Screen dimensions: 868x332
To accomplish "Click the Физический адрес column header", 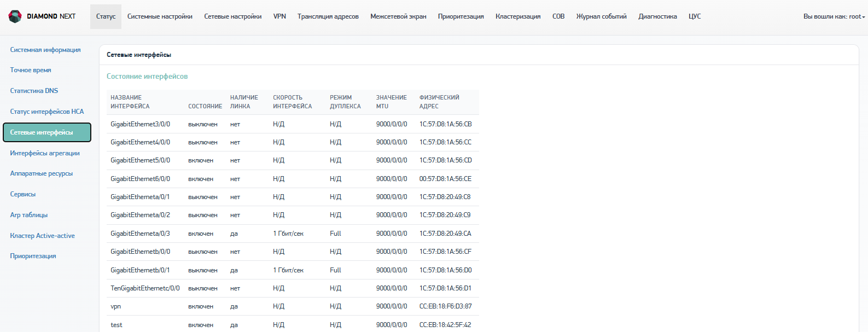I will (439, 102).
